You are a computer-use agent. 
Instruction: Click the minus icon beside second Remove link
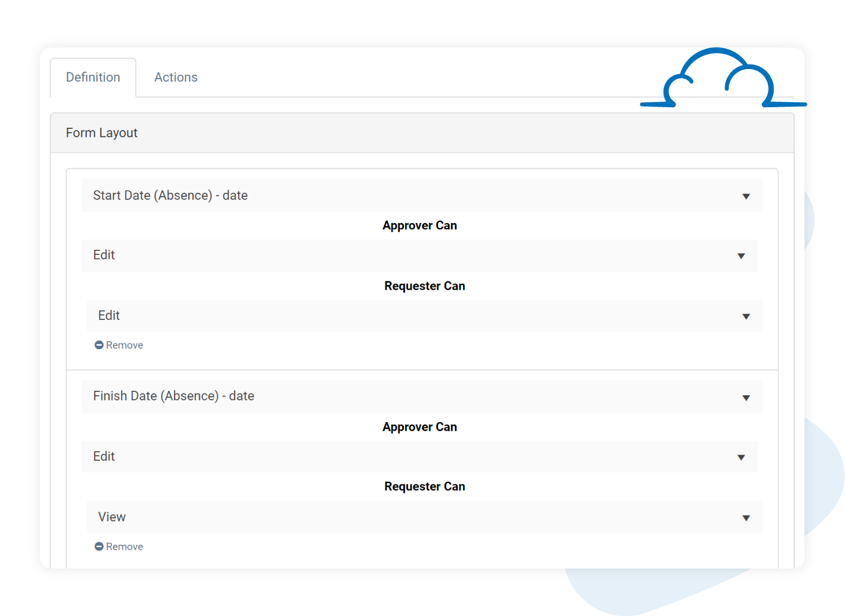tap(99, 546)
